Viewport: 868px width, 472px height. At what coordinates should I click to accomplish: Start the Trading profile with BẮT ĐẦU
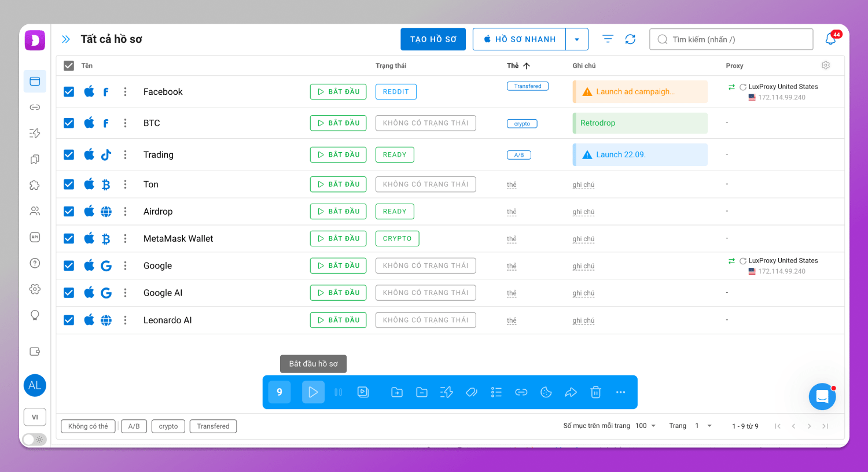point(338,154)
